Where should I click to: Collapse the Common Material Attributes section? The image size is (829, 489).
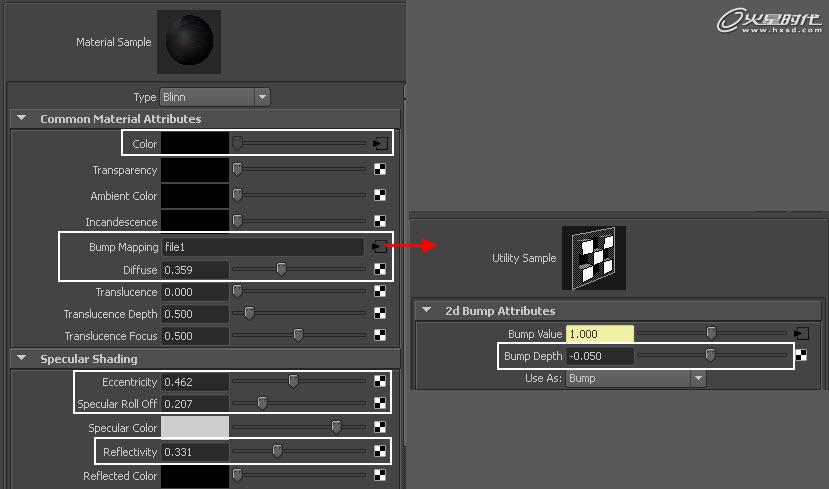click(x=22, y=118)
